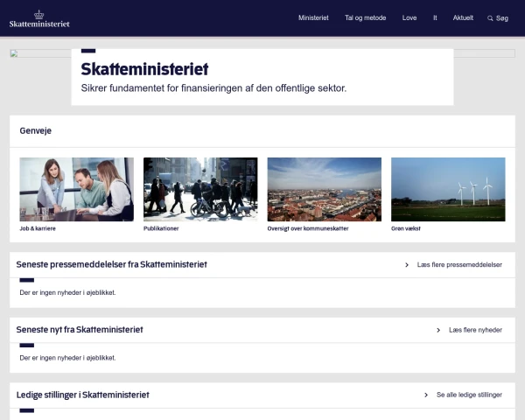
Task: Go to Se alle ledige stillinger
Action: 469,395
